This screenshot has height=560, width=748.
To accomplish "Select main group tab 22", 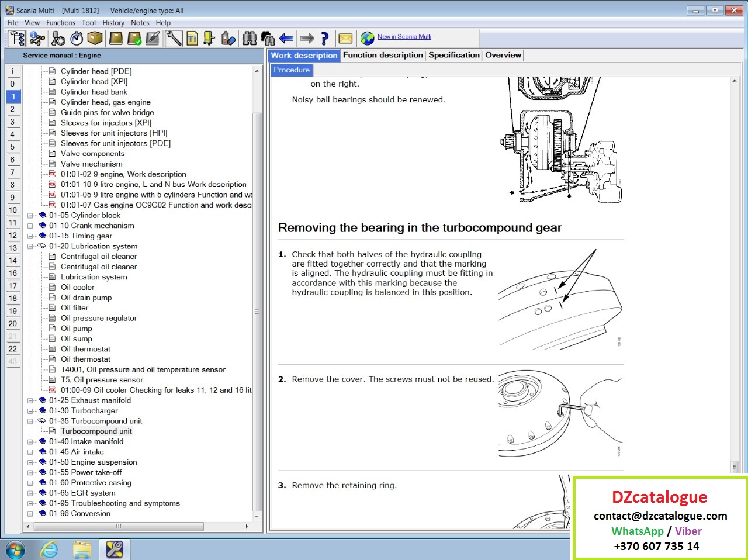I will click(x=13, y=349).
